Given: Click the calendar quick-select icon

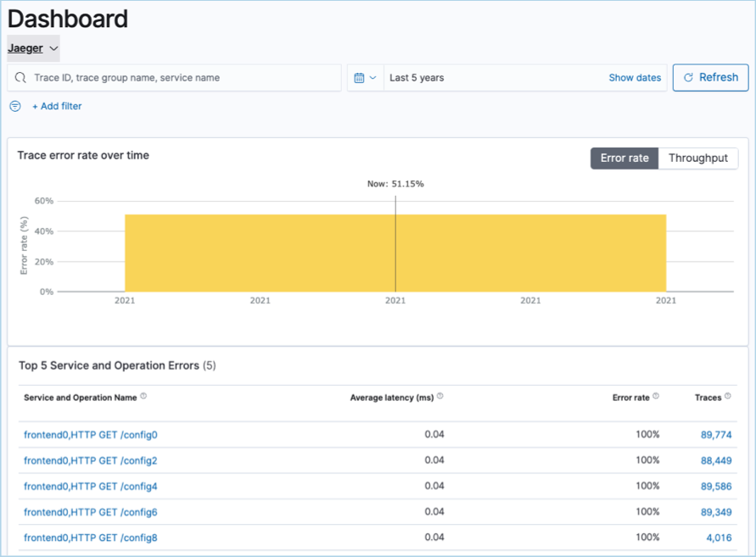Looking at the screenshot, I should pos(359,78).
